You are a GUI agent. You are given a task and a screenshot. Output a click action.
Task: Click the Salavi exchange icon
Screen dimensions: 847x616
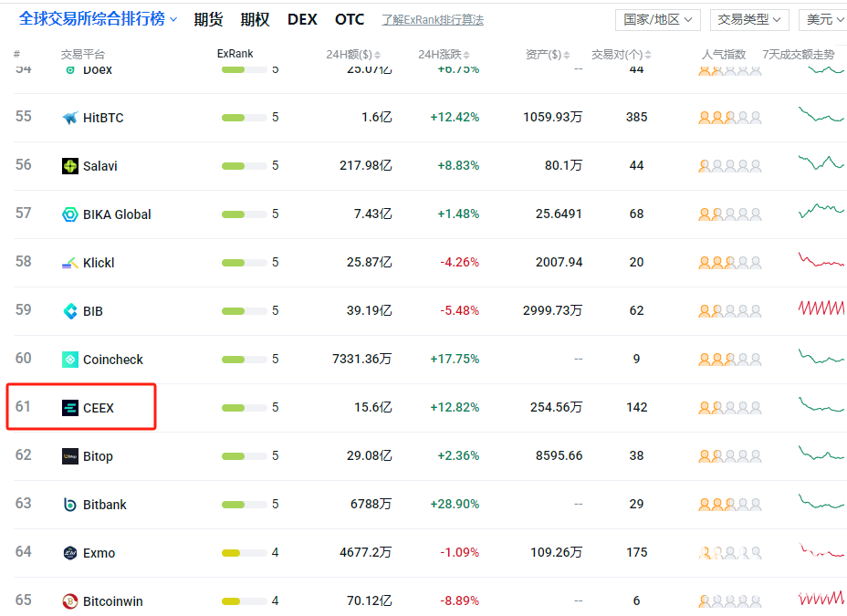click(x=72, y=165)
